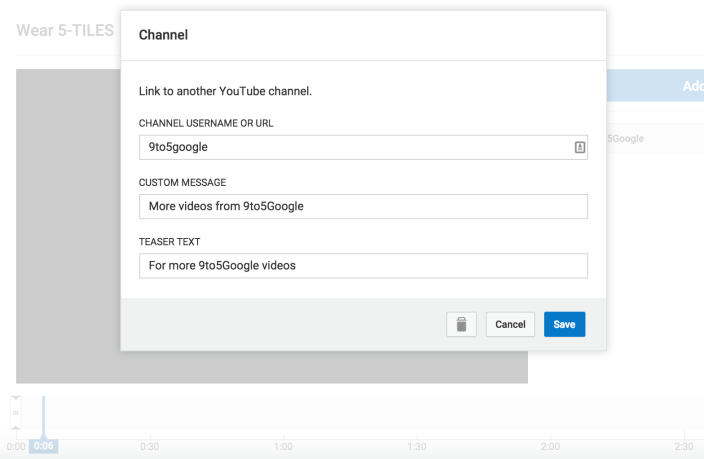The image size is (704, 459).
Task: Jump to 1:30 on the timeline
Action: (x=417, y=446)
